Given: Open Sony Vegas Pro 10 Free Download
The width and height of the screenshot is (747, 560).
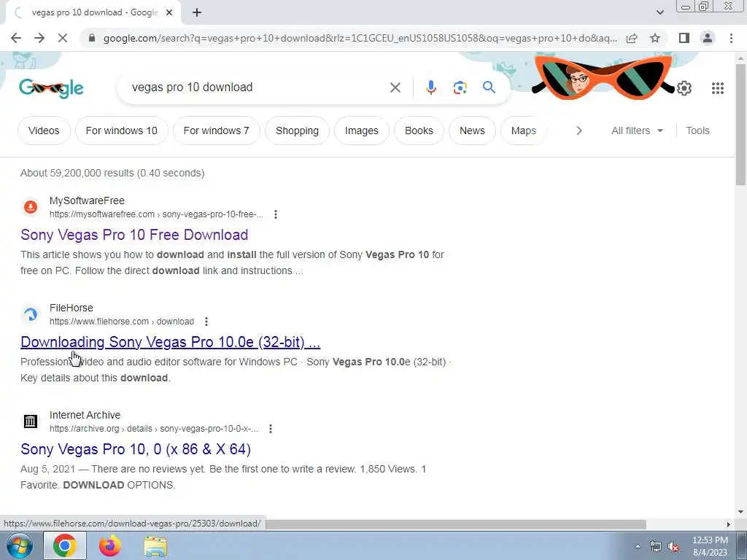Looking at the screenshot, I should 134,235.
